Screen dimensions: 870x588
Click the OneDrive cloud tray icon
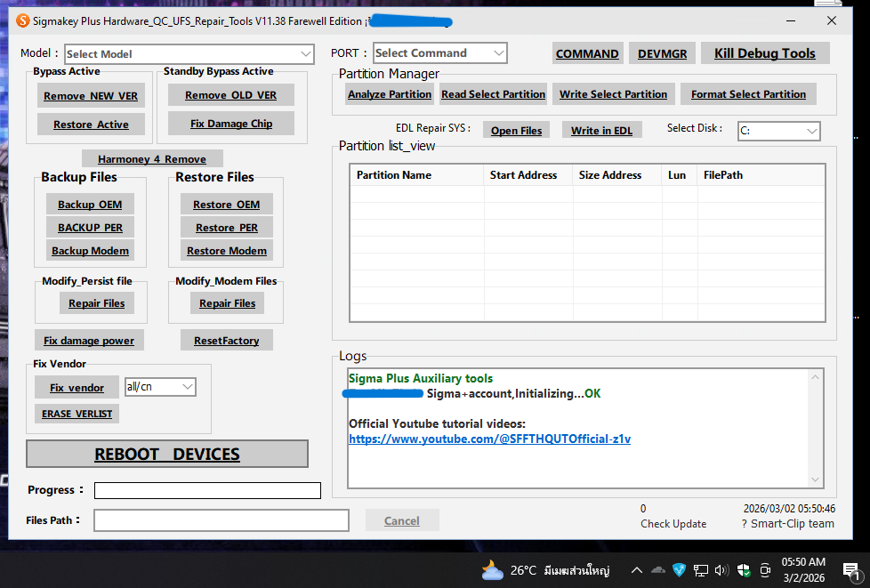(x=658, y=570)
